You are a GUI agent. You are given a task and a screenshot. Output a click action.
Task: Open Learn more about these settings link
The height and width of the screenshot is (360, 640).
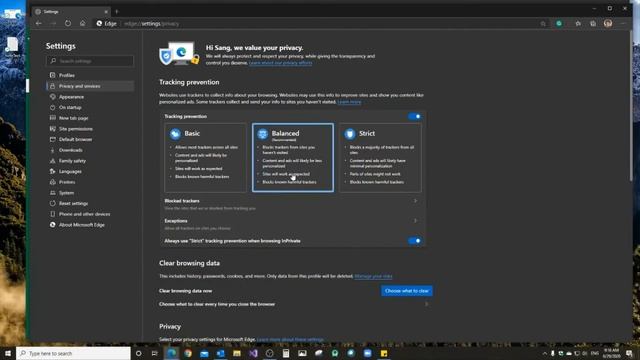point(290,340)
